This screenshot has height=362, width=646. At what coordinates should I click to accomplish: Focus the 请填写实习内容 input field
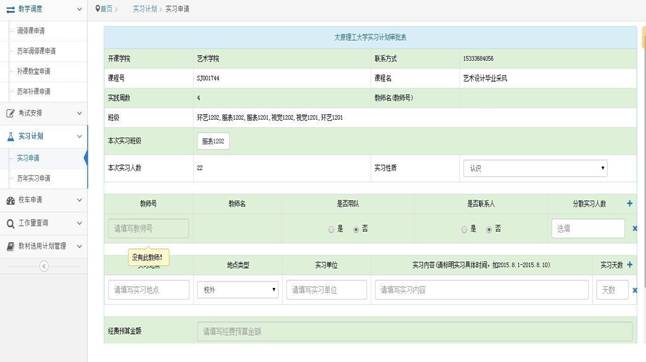coord(482,290)
